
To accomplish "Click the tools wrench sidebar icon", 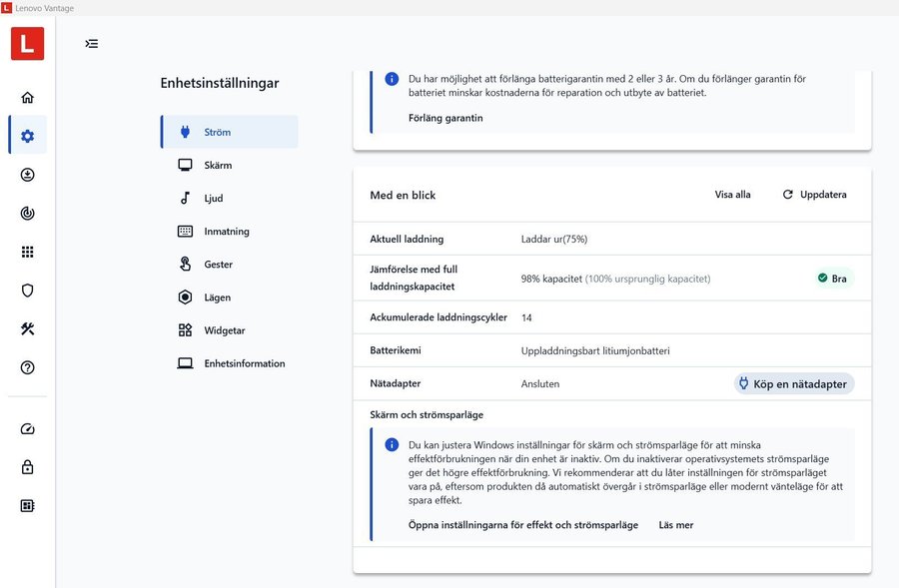I will point(27,329).
